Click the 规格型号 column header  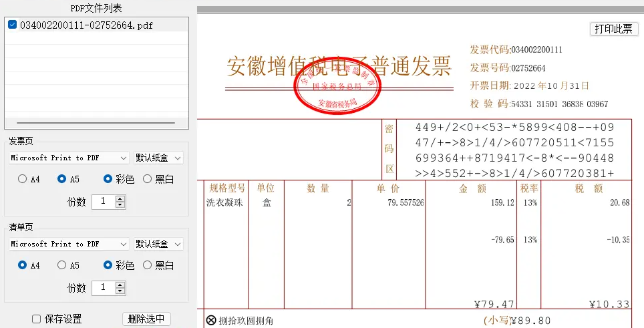point(227,188)
